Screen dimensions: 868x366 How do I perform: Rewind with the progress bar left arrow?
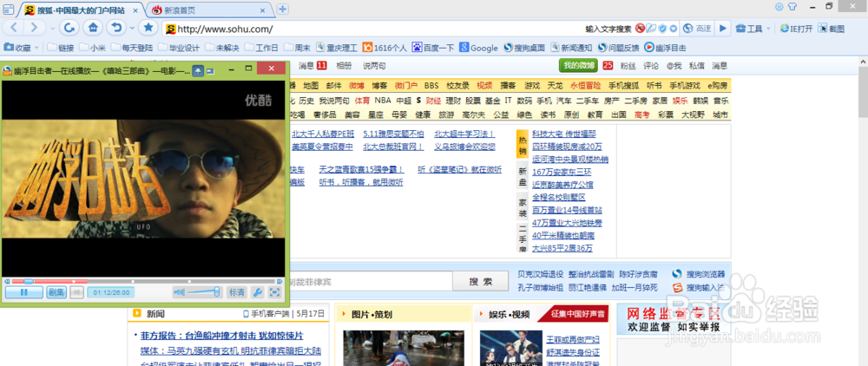(6, 281)
